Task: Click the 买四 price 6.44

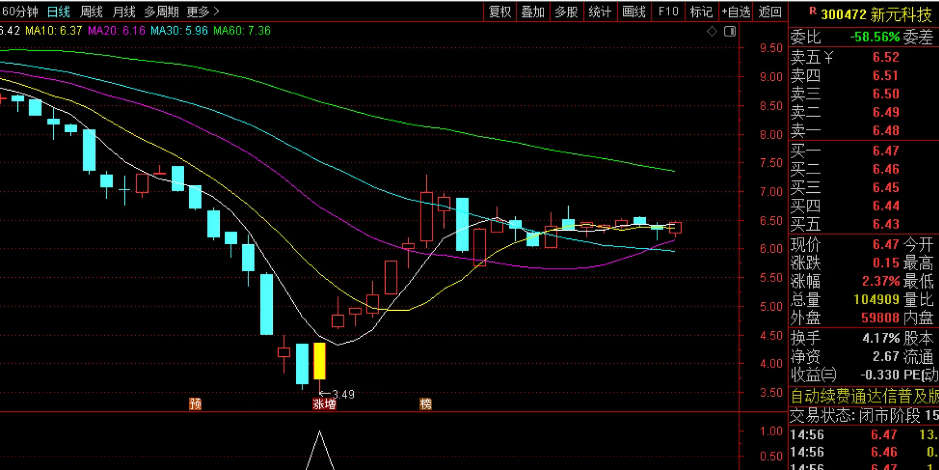Action: (886, 206)
